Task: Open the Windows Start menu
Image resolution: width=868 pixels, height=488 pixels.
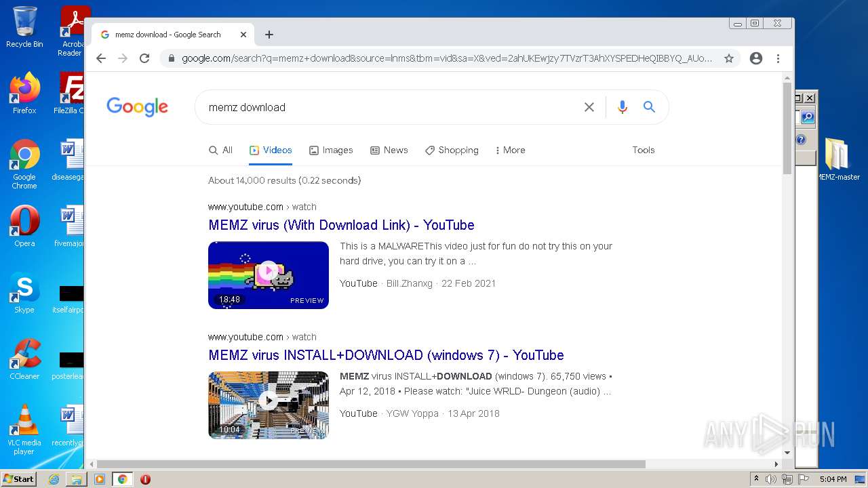Action: pyautogui.click(x=18, y=479)
